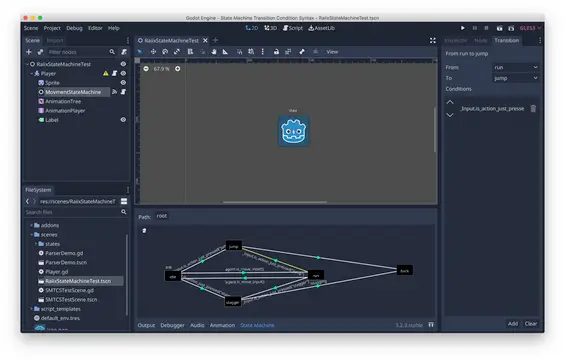Switch to the 3D workspace
Screen dimensions: 565x360
pos(271,28)
